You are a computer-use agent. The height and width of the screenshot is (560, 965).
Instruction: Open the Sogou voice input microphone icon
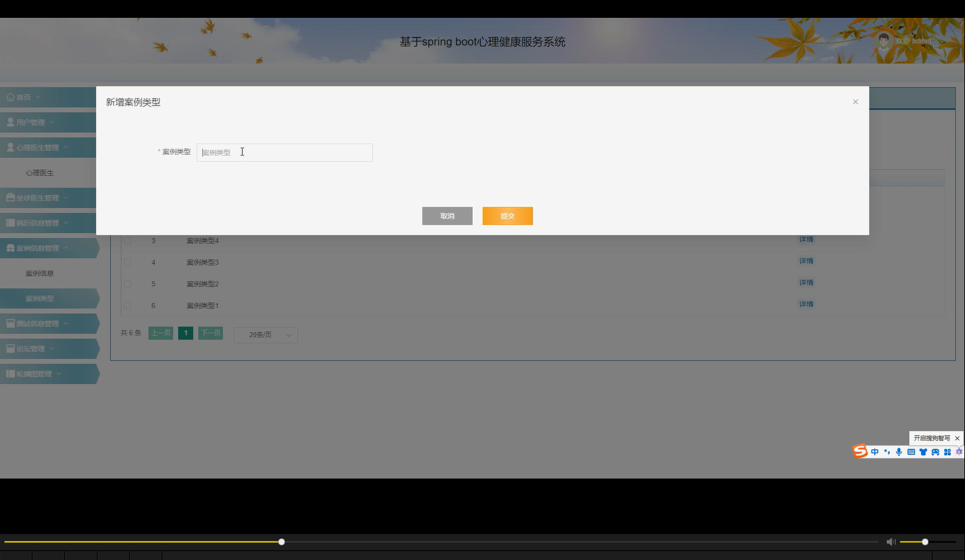tap(899, 452)
